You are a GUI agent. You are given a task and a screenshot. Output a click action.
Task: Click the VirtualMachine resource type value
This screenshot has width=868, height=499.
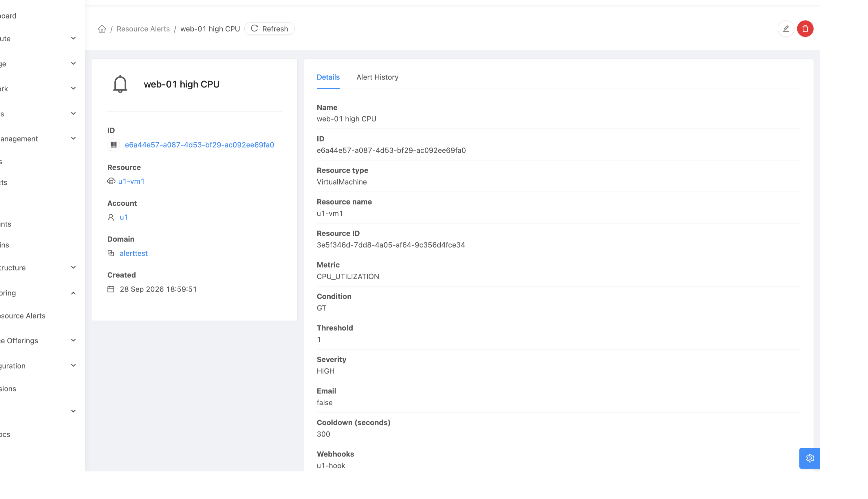point(342,182)
